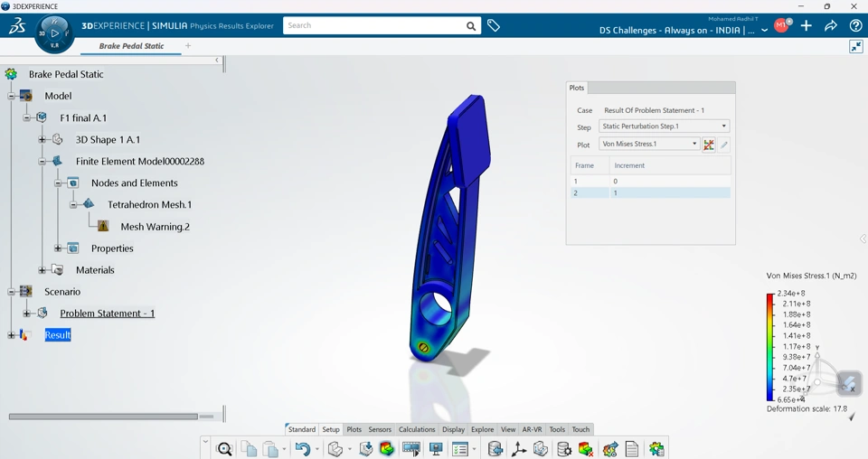Collapse the Nodes and Elements node
868x459 pixels.
coord(58,183)
